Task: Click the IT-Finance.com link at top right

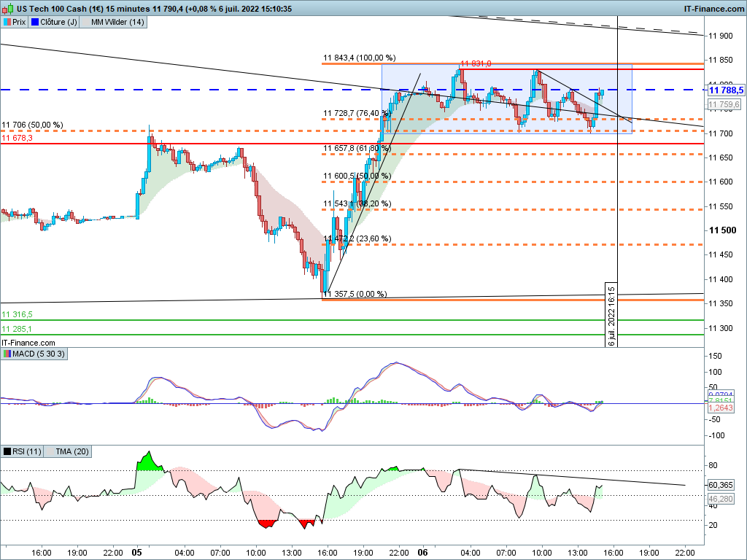Action: coord(713,9)
